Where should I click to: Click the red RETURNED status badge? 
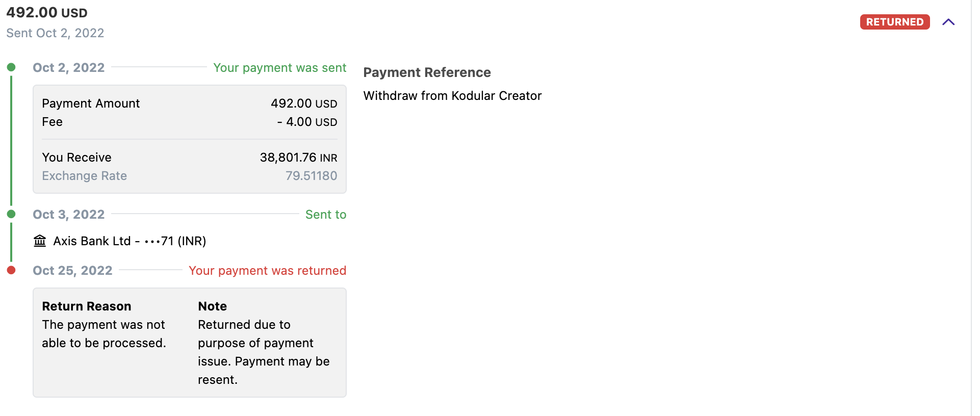tap(894, 22)
